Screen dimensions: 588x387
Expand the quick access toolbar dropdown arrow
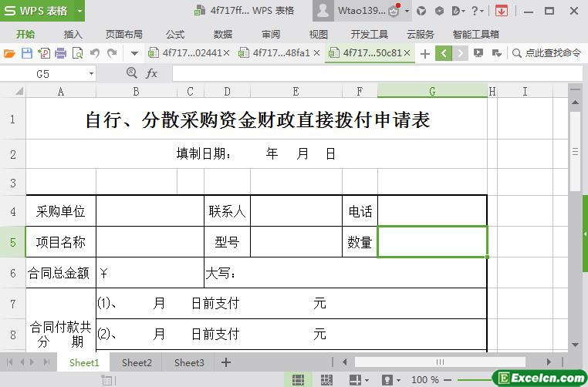[x=134, y=53]
